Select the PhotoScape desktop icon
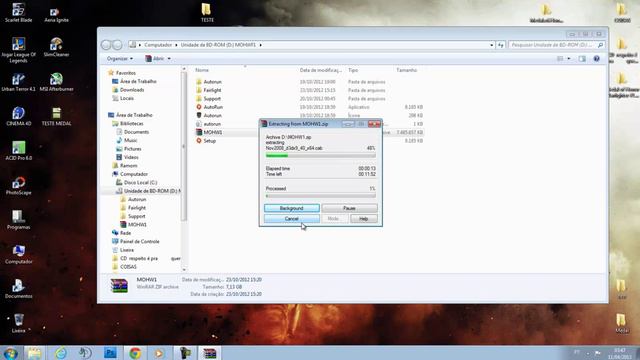 coord(18,185)
